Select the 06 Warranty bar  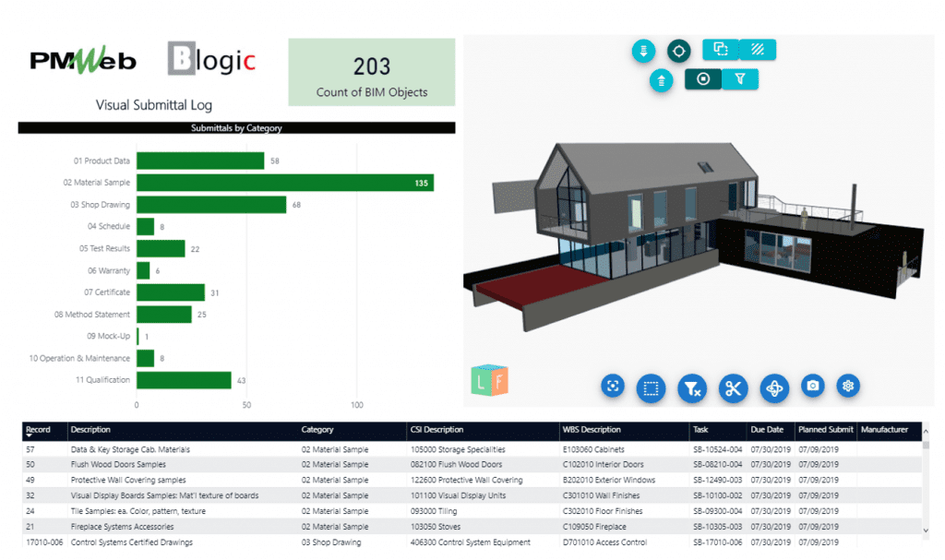(x=143, y=270)
